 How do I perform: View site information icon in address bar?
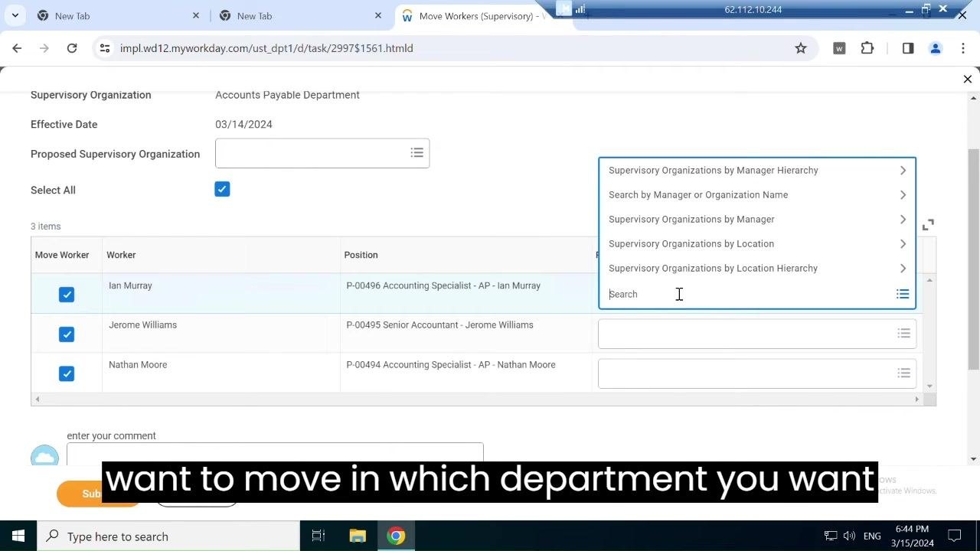coord(105,48)
